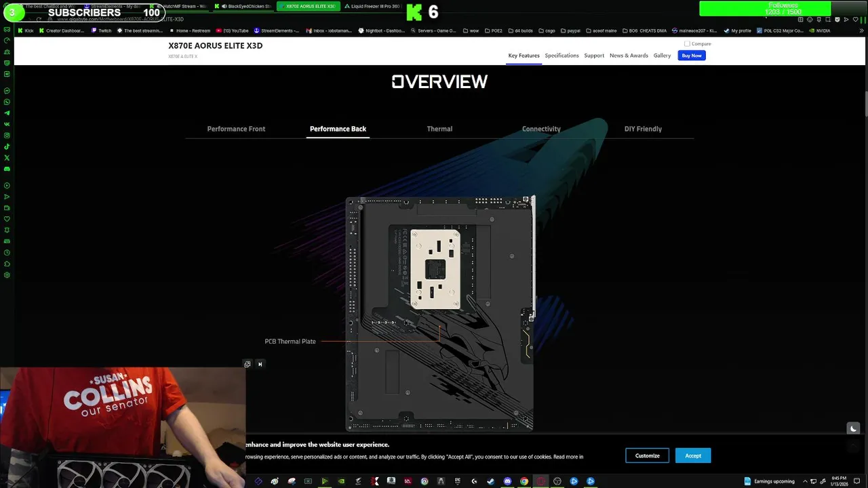Image resolution: width=868 pixels, height=488 pixels.
Task: Click the skip icon beside pop-out icon
Action: [260, 364]
